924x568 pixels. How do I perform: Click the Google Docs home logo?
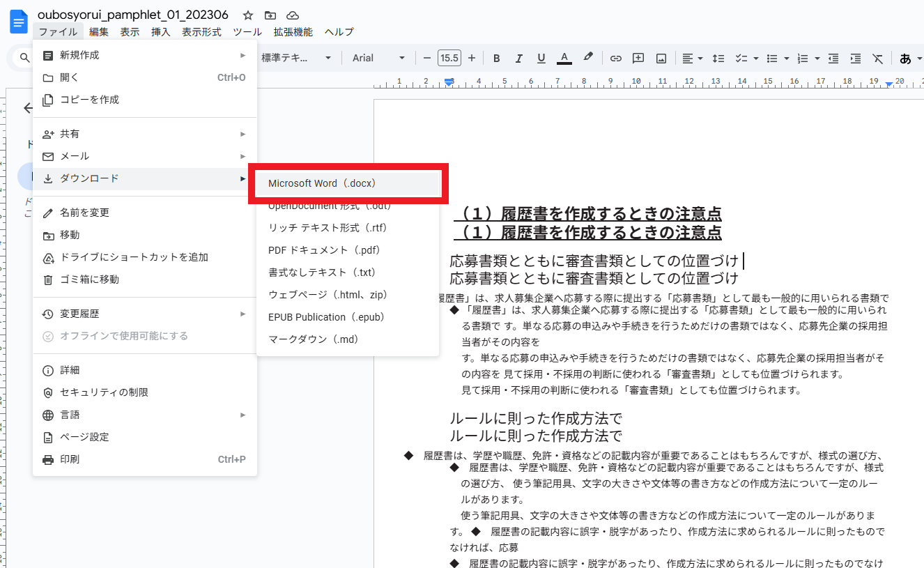click(19, 22)
